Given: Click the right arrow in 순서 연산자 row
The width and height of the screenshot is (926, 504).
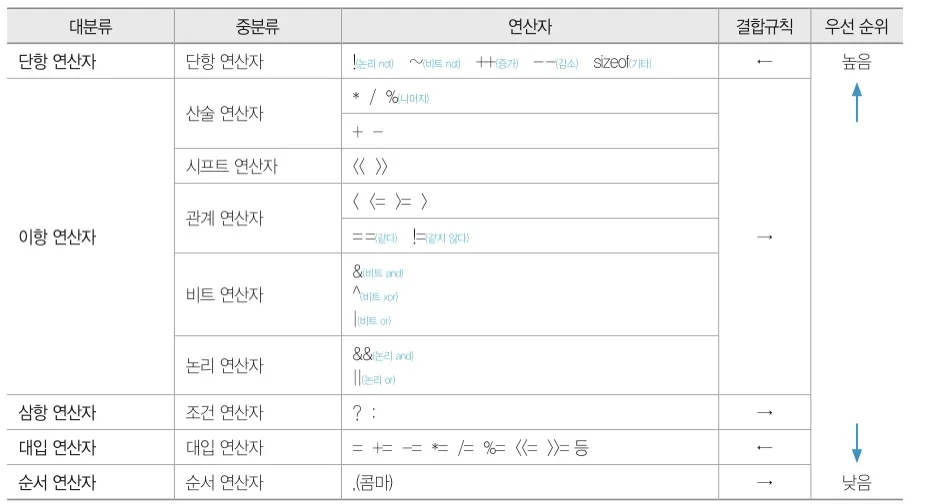Looking at the screenshot, I should (764, 483).
